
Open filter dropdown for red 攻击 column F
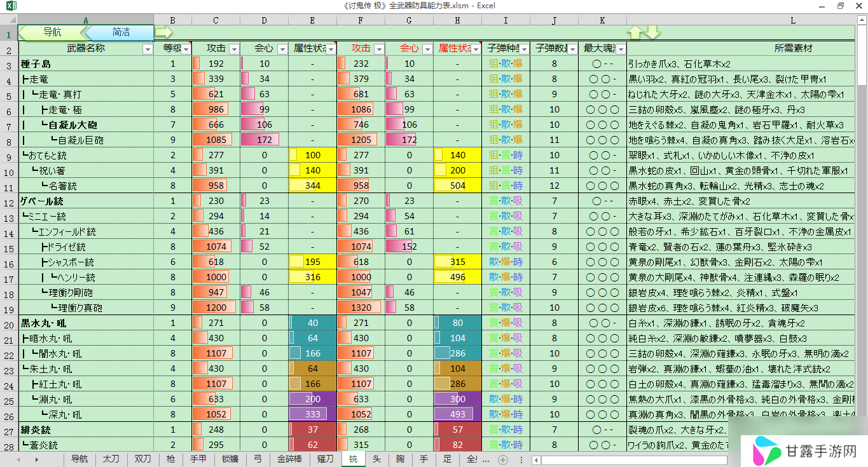coord(379,49)
